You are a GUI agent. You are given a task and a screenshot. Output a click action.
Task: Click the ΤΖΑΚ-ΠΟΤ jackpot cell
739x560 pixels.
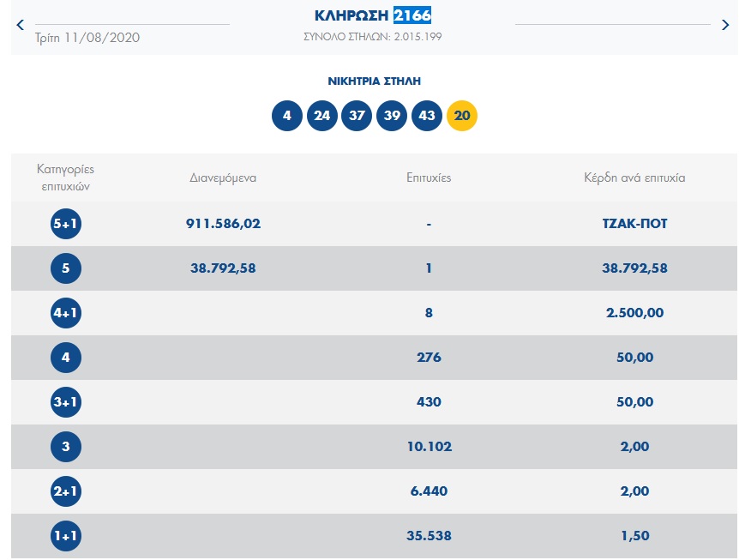634,224
